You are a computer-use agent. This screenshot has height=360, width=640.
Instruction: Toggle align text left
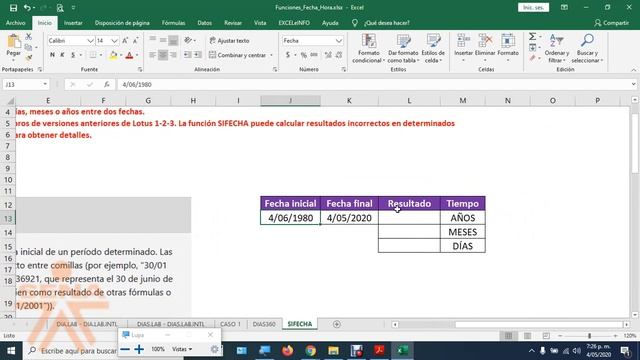pos(152,55)
